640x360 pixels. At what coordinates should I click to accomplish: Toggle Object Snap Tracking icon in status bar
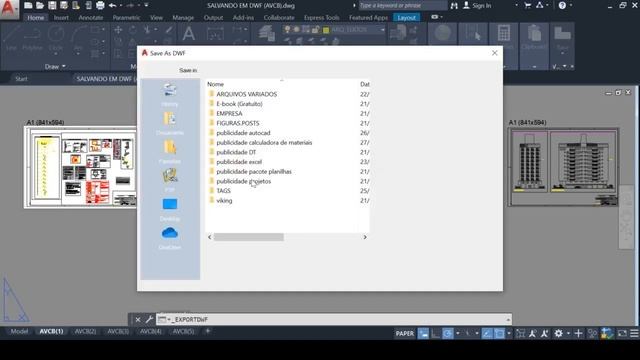click(x=487, y=333)
